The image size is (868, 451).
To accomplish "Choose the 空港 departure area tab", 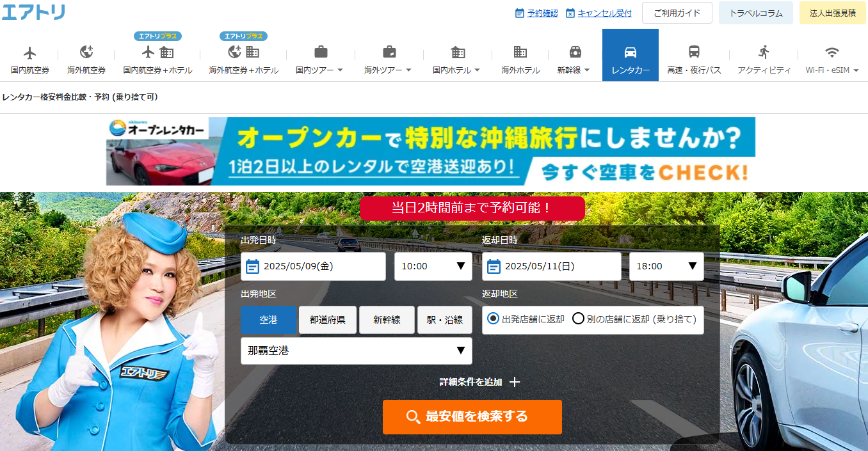I will [269, 320].
